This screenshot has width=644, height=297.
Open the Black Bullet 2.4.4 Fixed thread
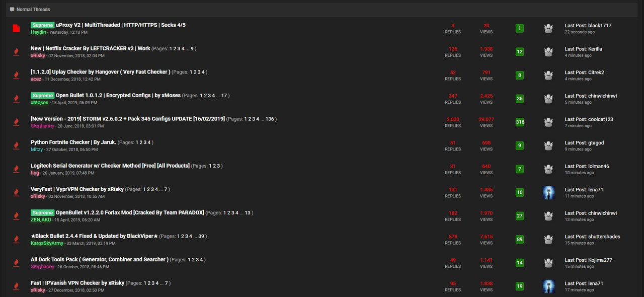point(95,236)
